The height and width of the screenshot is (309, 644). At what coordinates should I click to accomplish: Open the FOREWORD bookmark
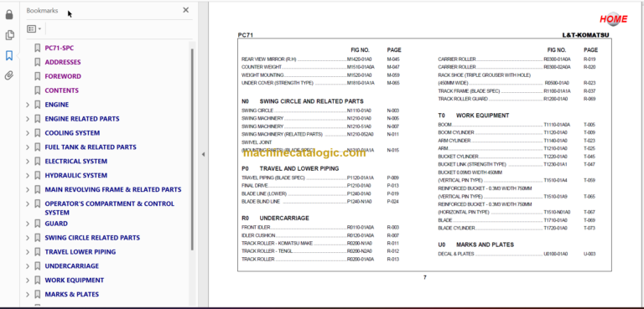63,76
